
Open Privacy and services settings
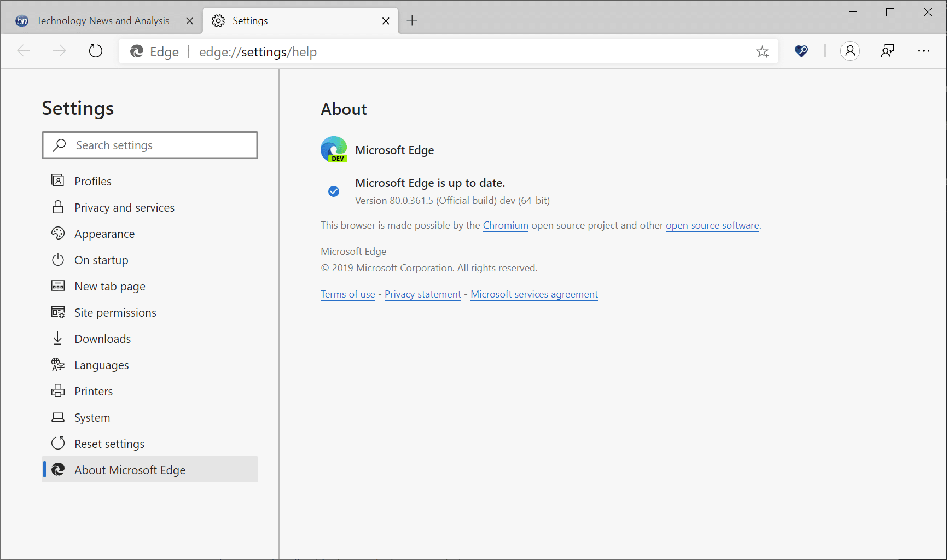(124, 208)
